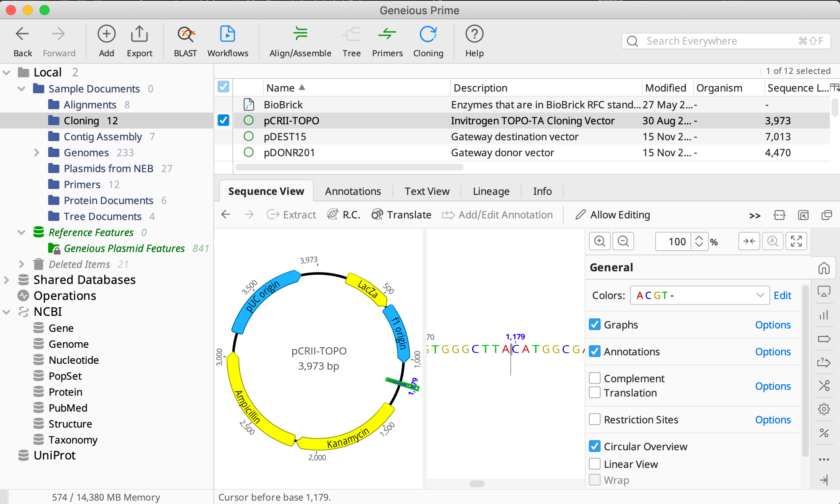Enable the Restriction Sites checkbox
The image size is (840, 504).
pyautogui.click(x=594, y=419)
